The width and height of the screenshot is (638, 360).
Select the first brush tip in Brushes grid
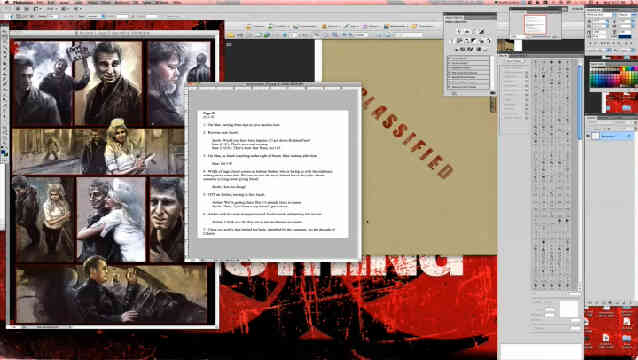tap(536, 63)
